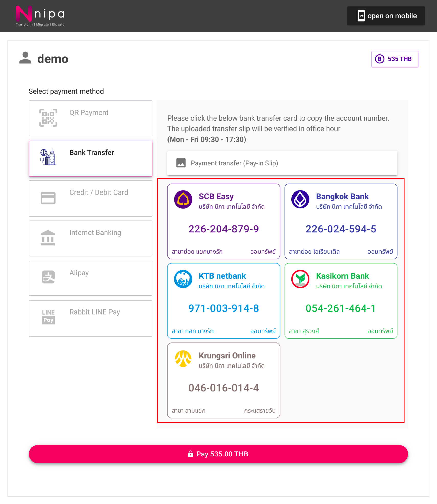
Task: Click the Internet Banking institution icon
Action: pyautogui.click(x=48, y=238)
